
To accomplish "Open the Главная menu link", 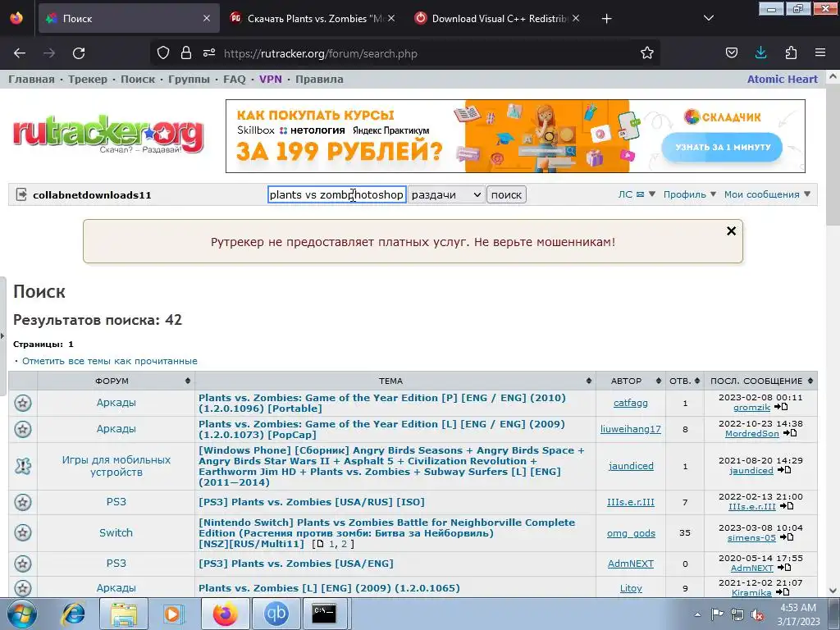I will click(32, 80).
